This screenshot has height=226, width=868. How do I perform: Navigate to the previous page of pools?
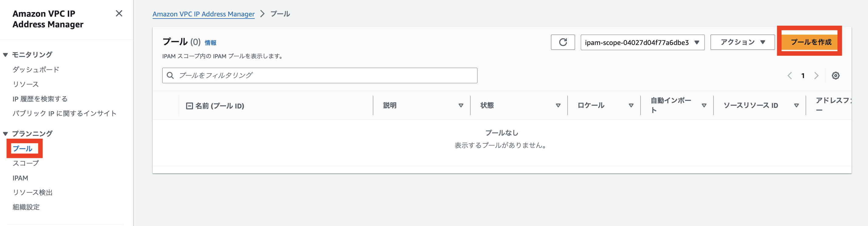click(x=790, y=76)
